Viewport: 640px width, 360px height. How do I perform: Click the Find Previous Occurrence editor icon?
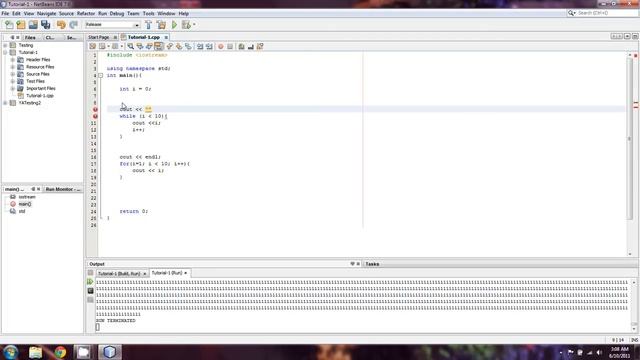tap(140, 47)
